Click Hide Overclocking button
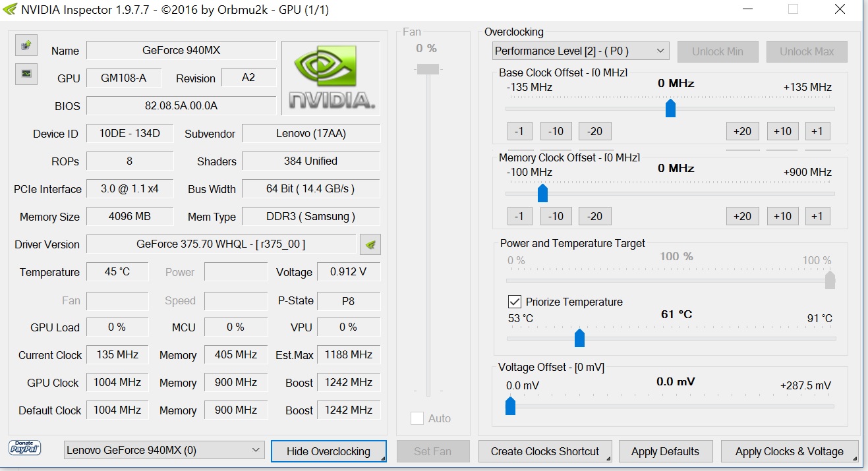The image size is (868, 471). pos(328,451)
